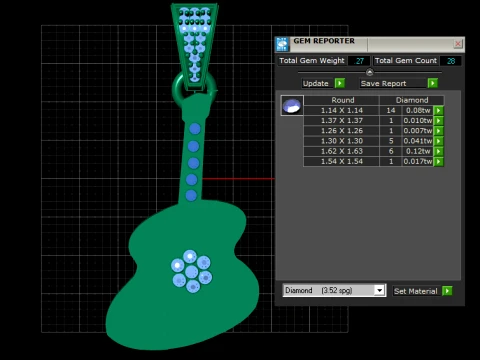Click the green arrow next to Set Material
This screenshot has height=360, width=480.
pyautogui.click(x=447, y=291)
